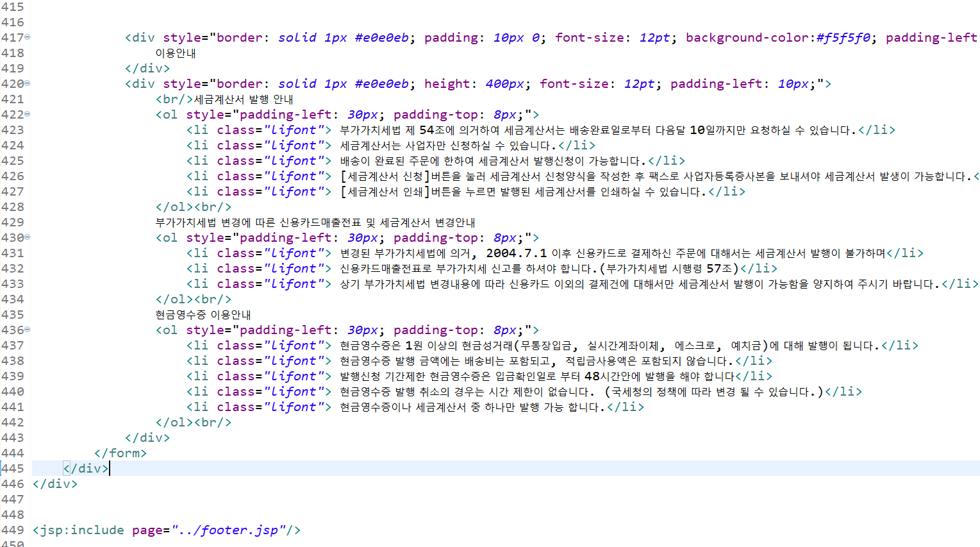The height and width of the screenshot is (547, 980).
Task: Click "[세금계산서 신청]" text on line 426
Action: [385, 176]
